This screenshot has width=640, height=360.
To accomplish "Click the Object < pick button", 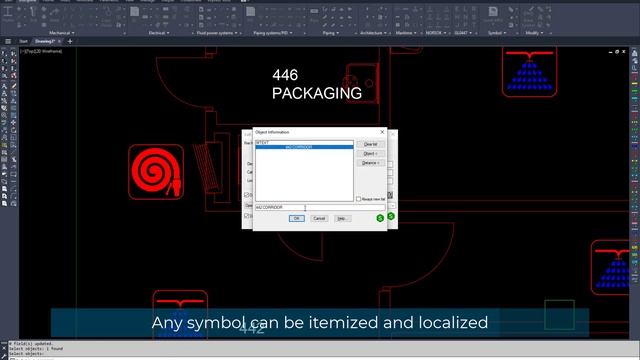I will coord(370,153).
